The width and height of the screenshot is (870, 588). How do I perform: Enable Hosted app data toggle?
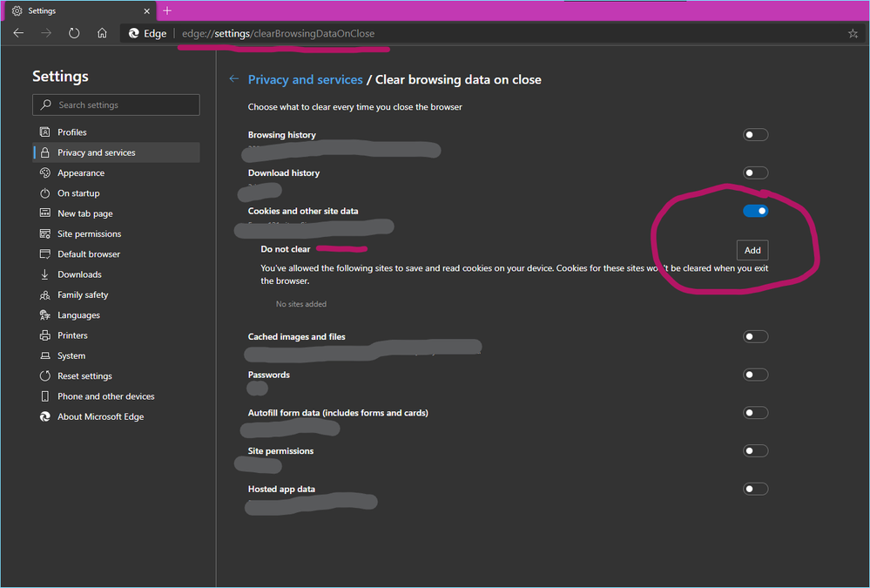coord(755,490)
